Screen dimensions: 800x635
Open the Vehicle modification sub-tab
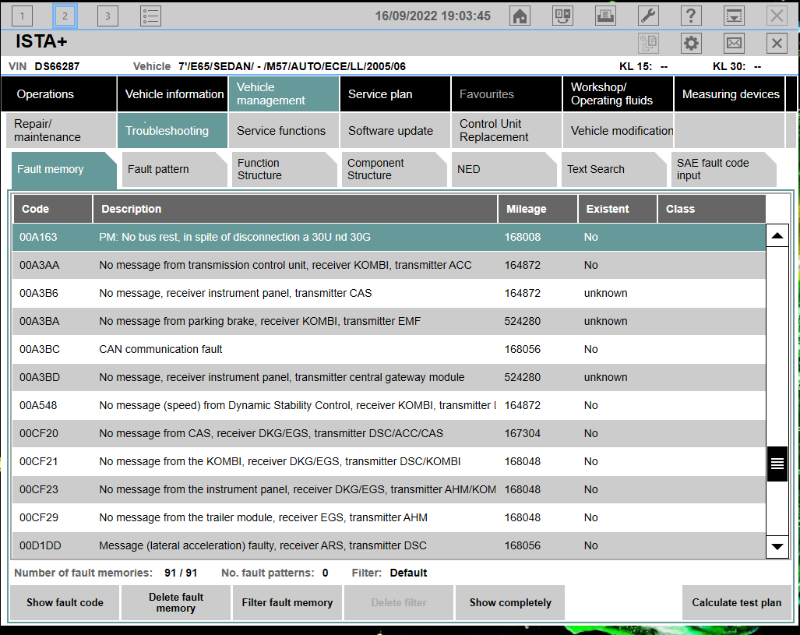(x=618, y=131)
